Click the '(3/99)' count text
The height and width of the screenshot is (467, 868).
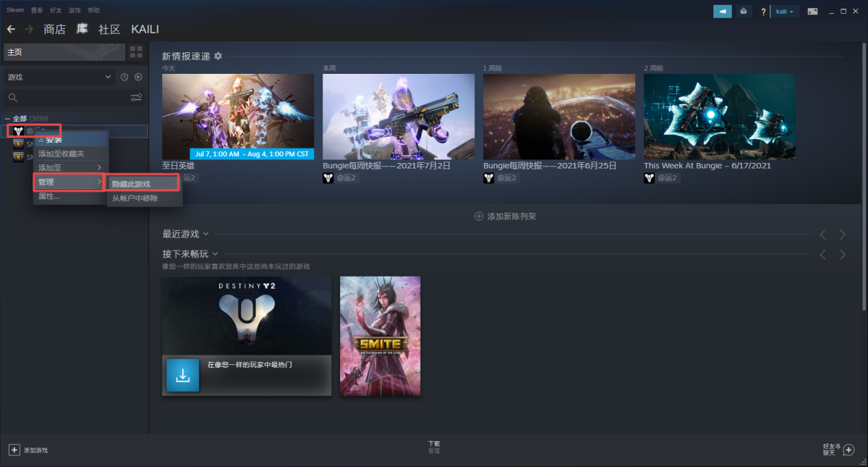tap(38, 119)
